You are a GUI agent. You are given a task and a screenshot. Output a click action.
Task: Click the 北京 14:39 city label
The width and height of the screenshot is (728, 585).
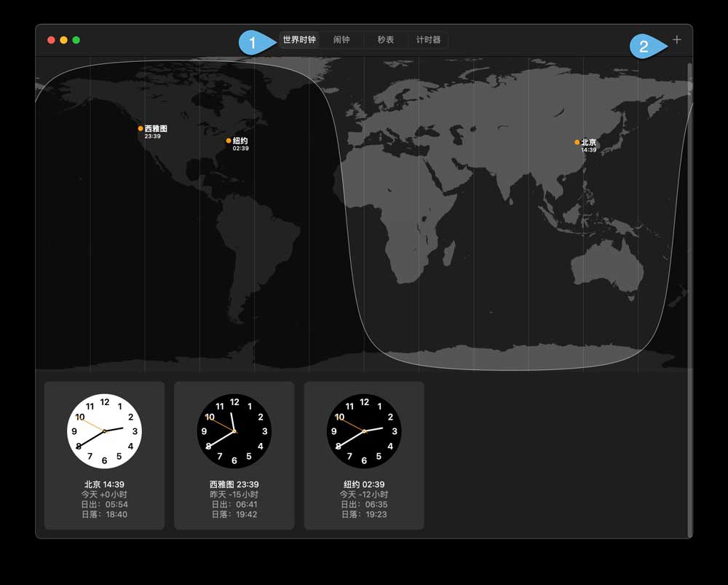click(x=104, y=484)
